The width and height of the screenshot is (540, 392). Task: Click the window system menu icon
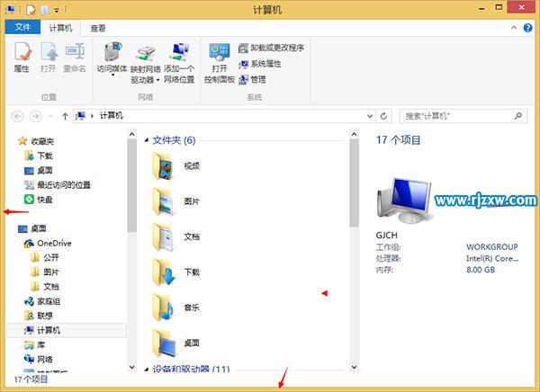(10, 10)
